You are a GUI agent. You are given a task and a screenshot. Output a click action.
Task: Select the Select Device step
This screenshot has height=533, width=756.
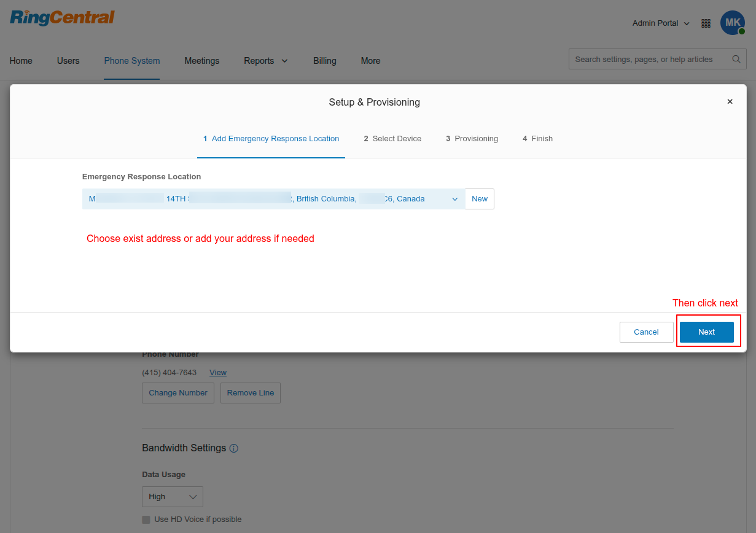(392, 139)
